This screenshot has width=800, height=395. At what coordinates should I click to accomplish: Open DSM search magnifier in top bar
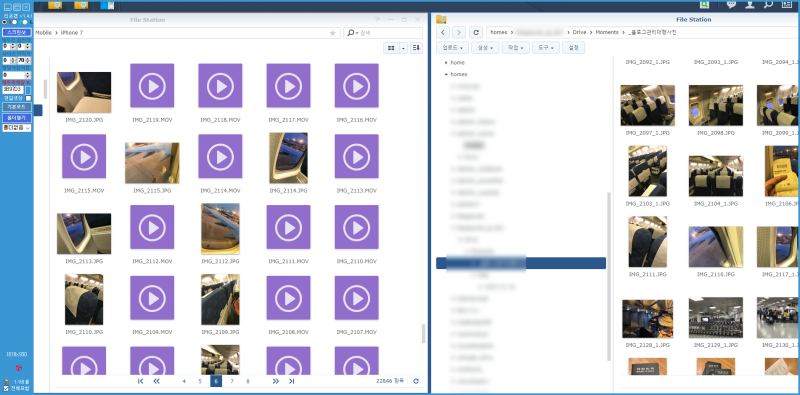pos(768,5)
